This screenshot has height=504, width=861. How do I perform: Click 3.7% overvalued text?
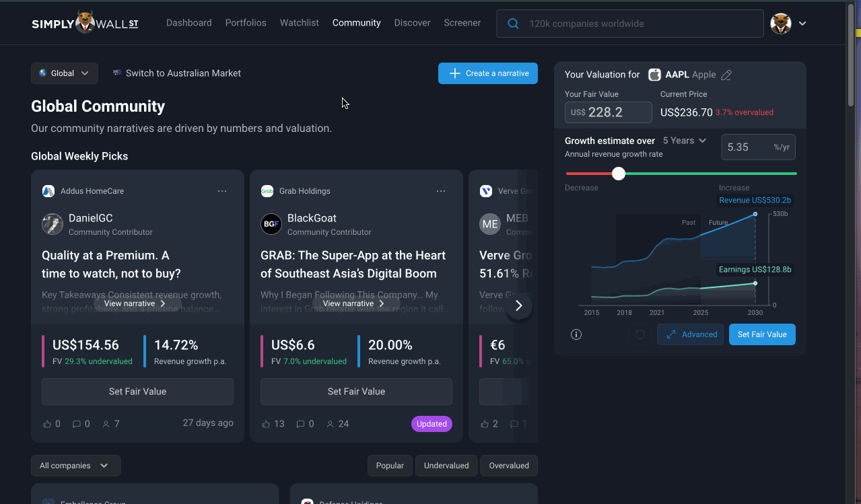[x=745, y=112]
